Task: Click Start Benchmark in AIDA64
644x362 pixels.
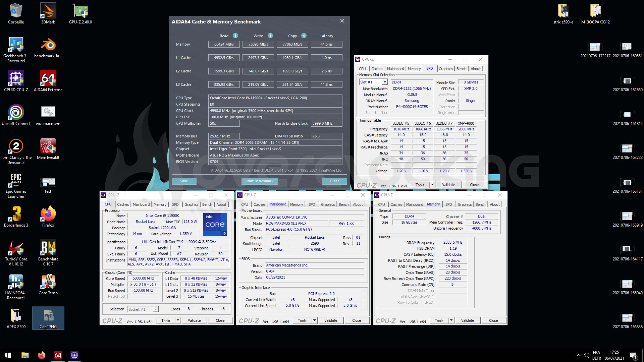Action: pyautogui.click(x=259, y=181)
